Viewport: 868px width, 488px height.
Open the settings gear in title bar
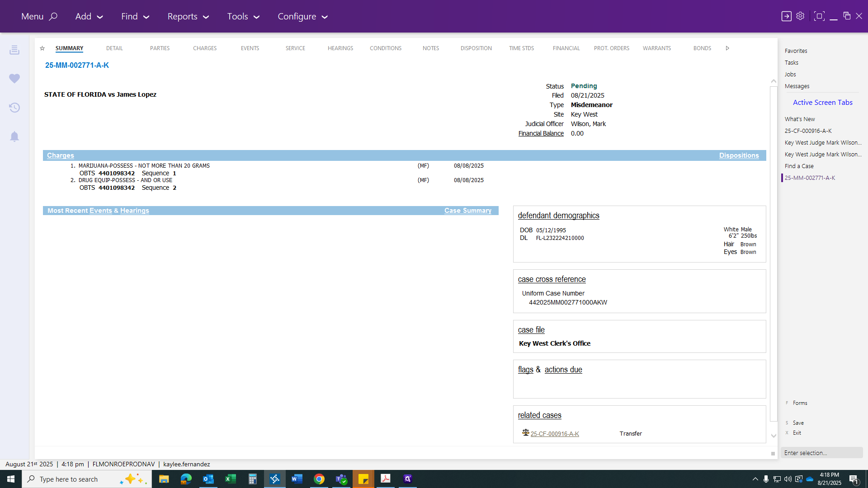[800, 16]
